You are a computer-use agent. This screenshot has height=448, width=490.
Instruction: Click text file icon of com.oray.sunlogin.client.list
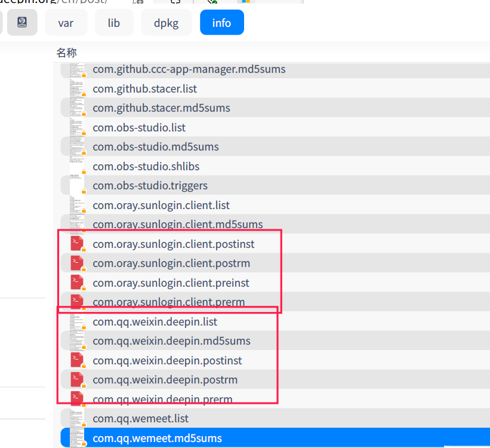click(x=77, y=205)
